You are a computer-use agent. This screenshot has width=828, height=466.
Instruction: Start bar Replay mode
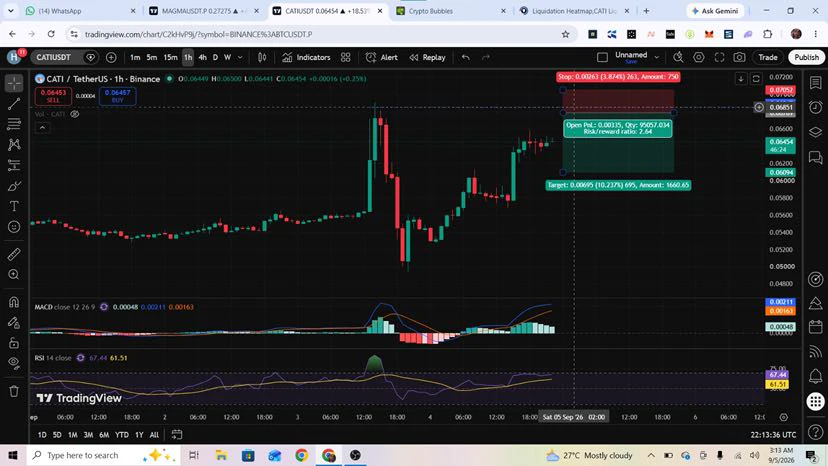point(427,57)
